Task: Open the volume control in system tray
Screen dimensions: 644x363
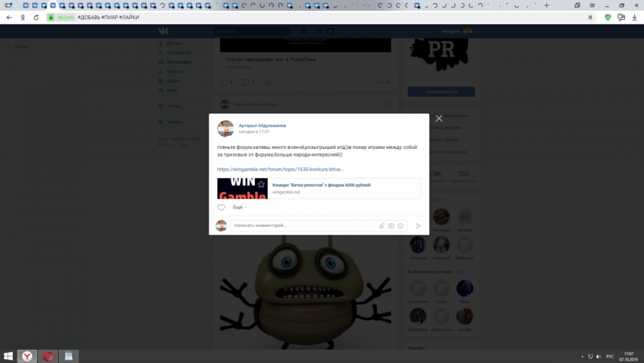Action: click(598, 357)
